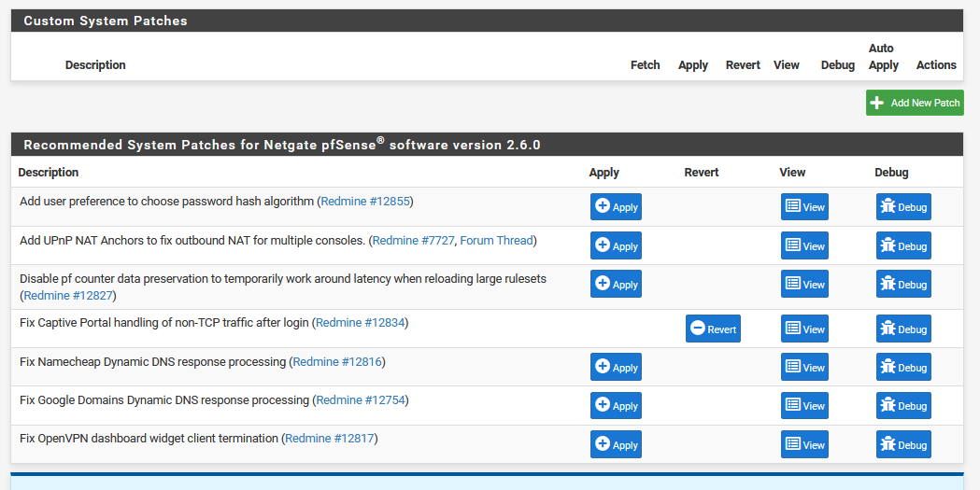980x490 pixels.
Task: Apply the Namecheap Dynamic DNS patch
Action: pos(616,367)
